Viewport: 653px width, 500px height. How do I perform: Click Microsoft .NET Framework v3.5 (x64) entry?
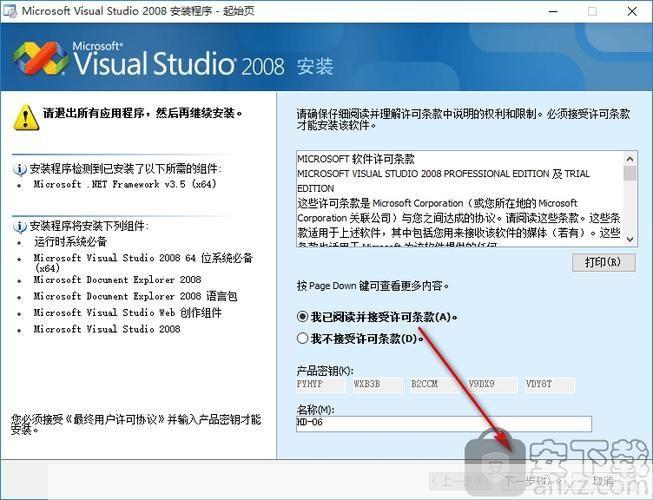(125, 184)
